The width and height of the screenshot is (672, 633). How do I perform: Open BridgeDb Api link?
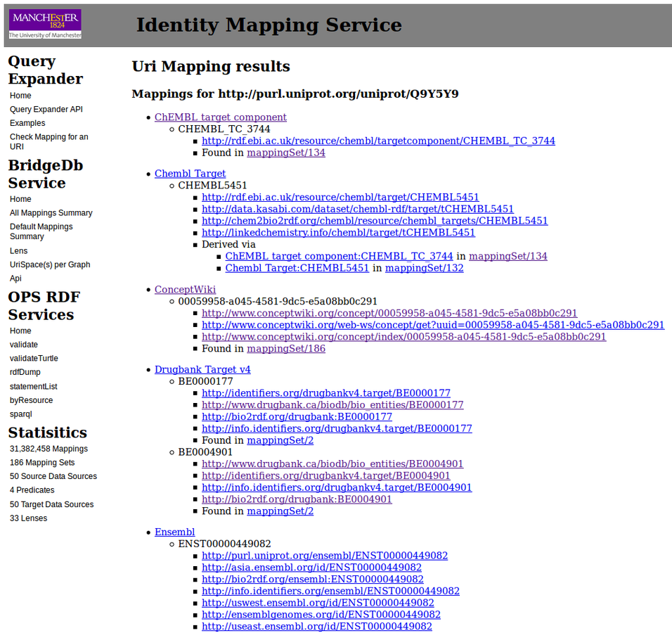click(x=15, y=278)
